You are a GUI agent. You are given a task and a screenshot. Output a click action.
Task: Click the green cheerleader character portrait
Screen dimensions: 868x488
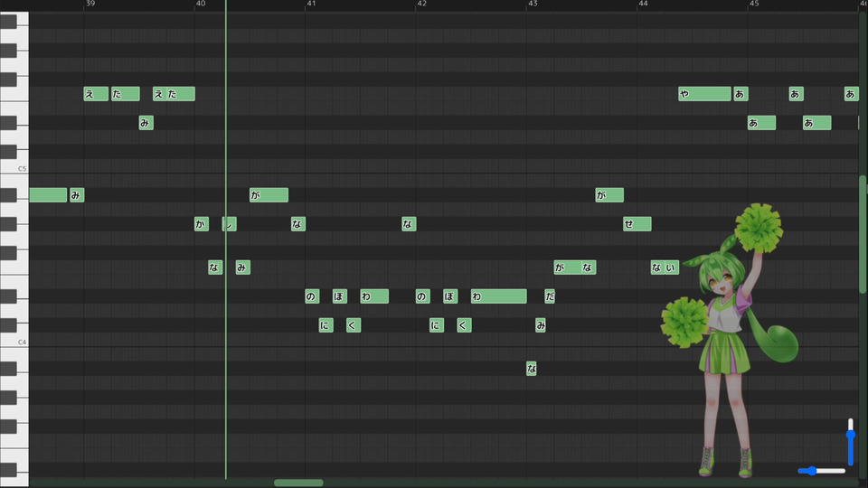[730, 341]
